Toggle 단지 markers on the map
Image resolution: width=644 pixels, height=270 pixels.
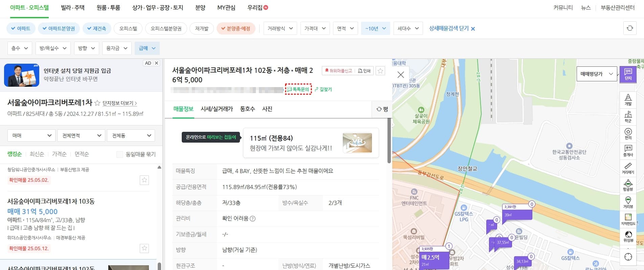pyautogui.click(x=628, y=75)
